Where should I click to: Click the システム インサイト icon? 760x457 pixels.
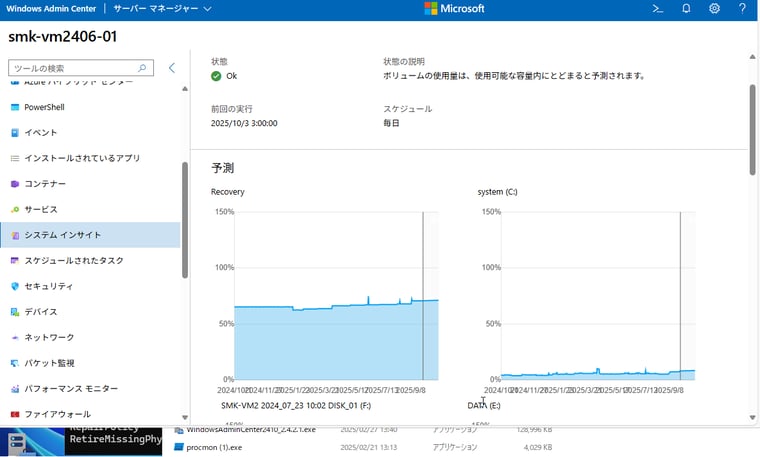click(x=15, y=235)
